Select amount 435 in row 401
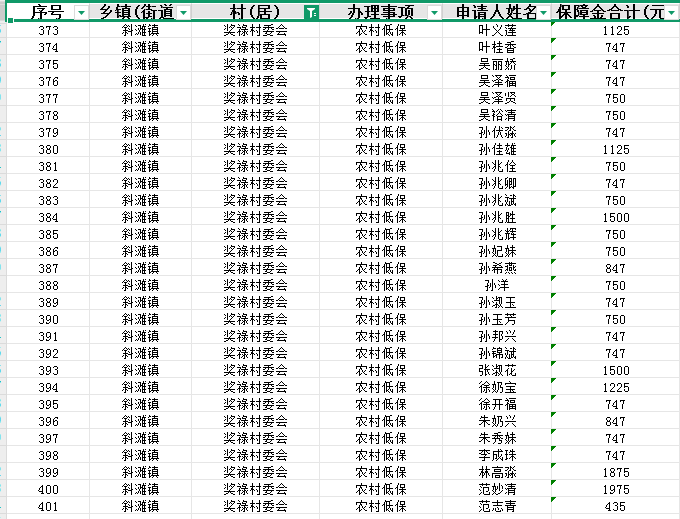Viewport: 680px width, 519px height. [615, 506]
